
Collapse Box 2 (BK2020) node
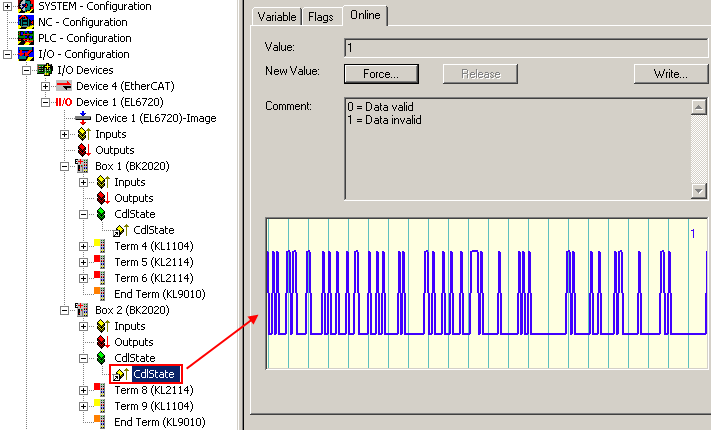(64, 310)
